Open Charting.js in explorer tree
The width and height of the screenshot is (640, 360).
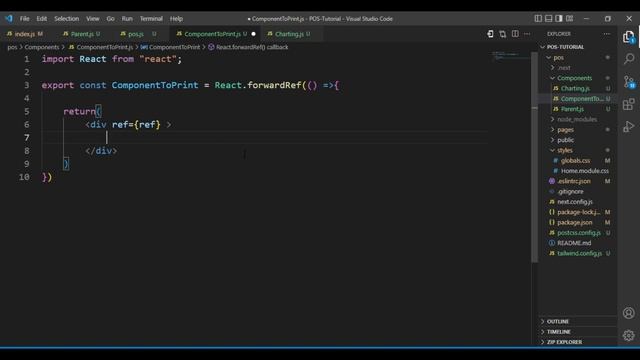pos(578,88)
